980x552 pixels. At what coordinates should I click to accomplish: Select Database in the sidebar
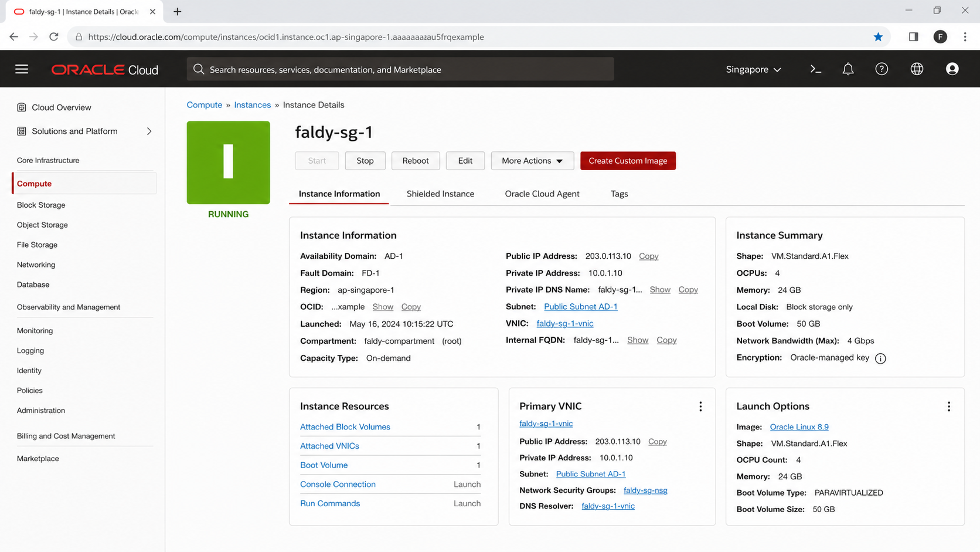[33, 285]
